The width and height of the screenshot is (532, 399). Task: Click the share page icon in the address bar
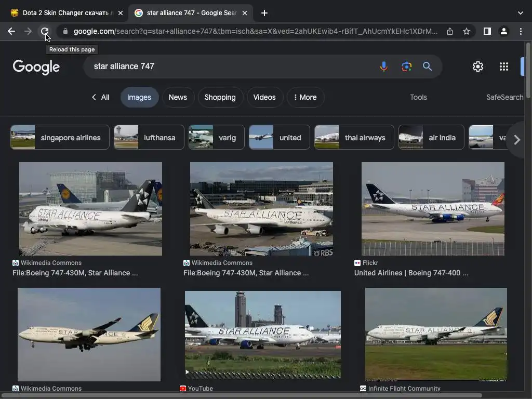point(450,31)
